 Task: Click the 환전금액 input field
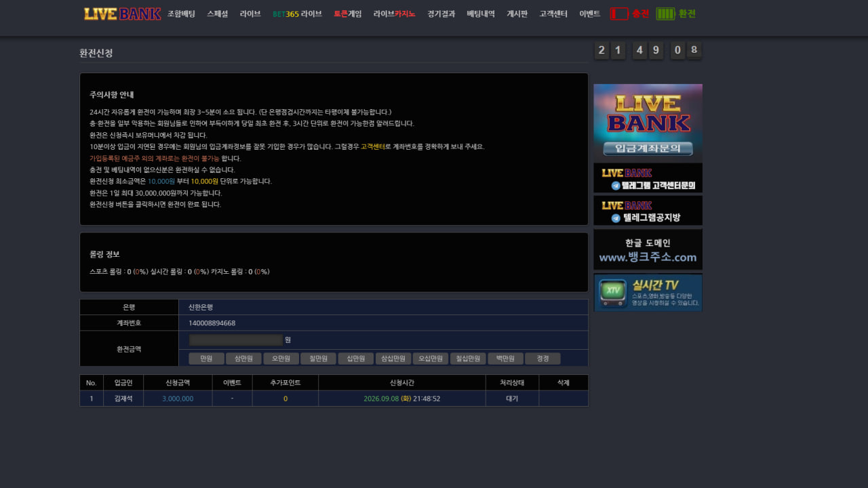235,340
